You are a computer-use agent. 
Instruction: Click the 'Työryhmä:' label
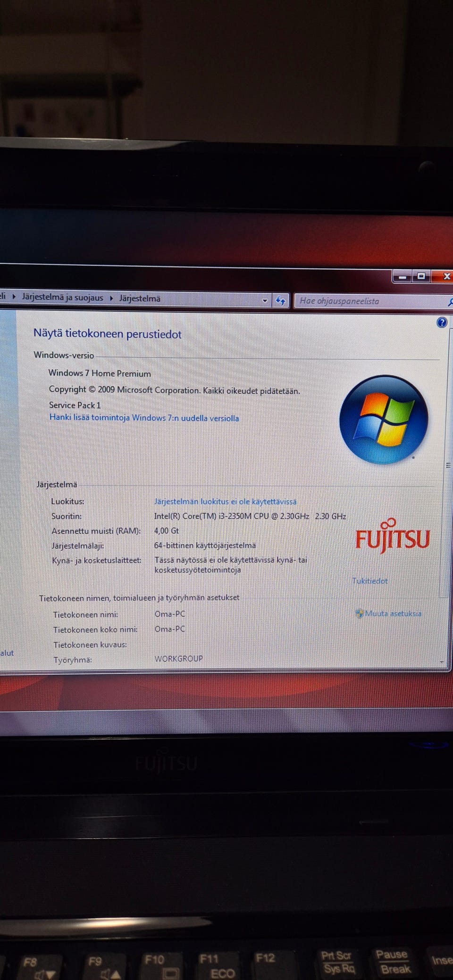point(72,660)
